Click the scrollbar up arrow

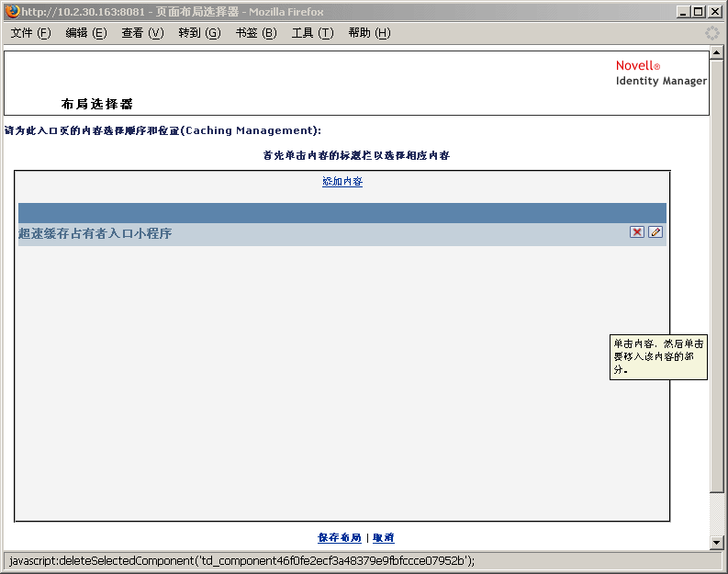click(716, 52)
